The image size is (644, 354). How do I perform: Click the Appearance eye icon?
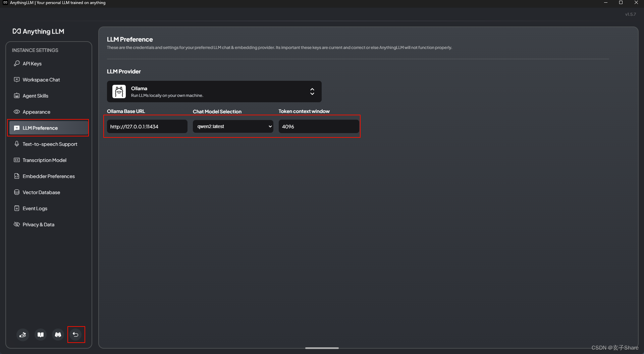[x=17, y=112]
